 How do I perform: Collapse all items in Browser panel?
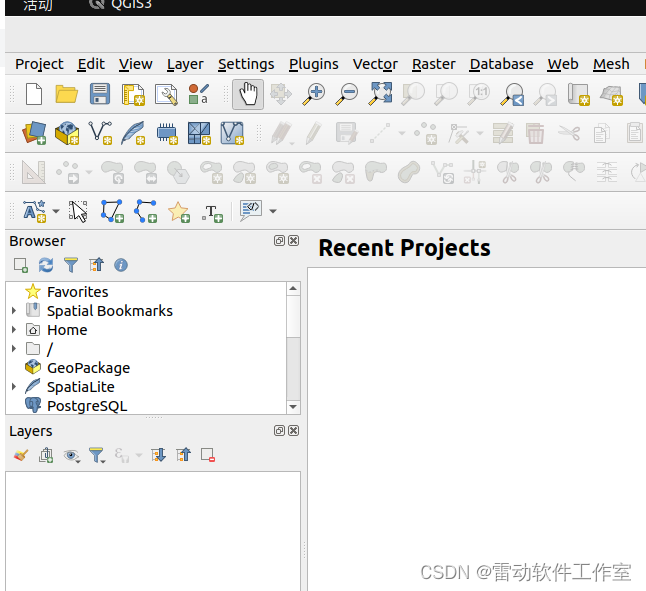(96, 265)
